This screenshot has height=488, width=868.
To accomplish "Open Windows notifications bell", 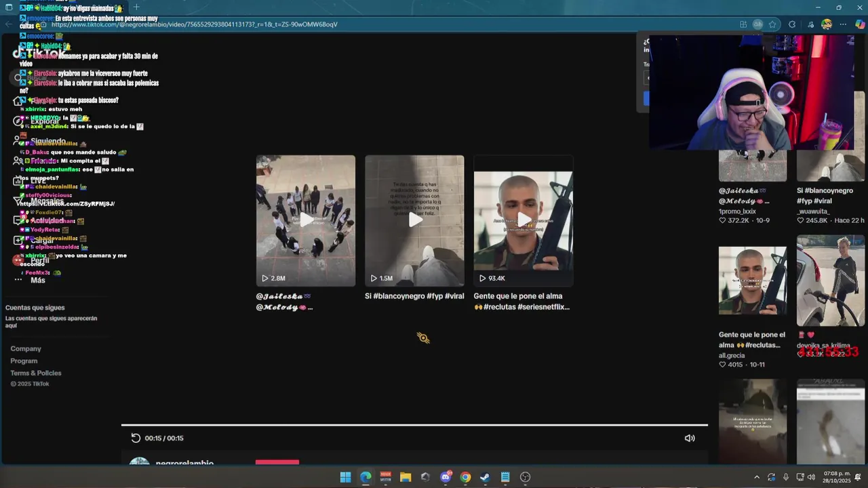I will [x=858, y=477].
